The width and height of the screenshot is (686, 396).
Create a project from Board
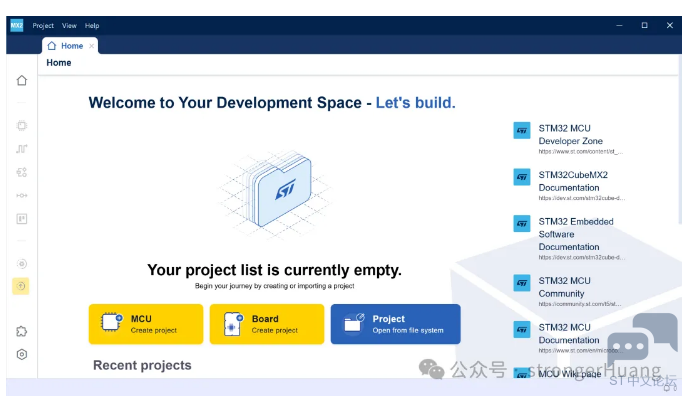[267, 324]
